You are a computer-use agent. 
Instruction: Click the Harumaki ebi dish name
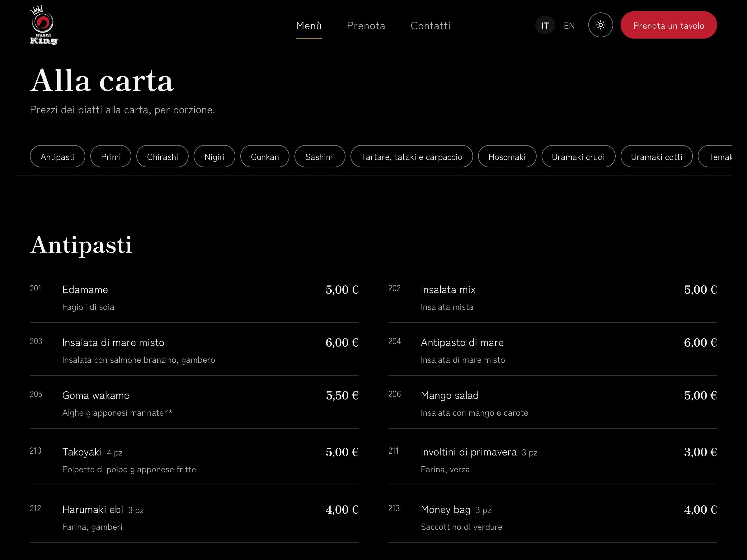coord(92,510)
